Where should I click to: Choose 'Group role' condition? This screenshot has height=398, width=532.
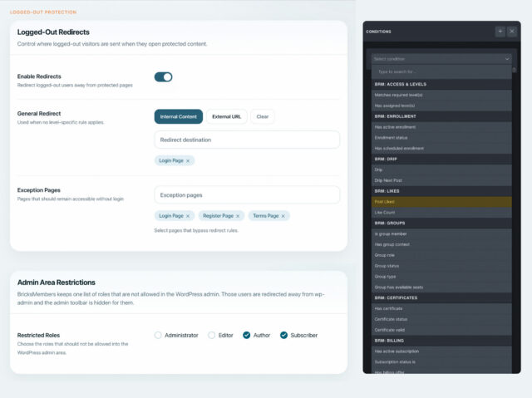click(x=441, y=255)
